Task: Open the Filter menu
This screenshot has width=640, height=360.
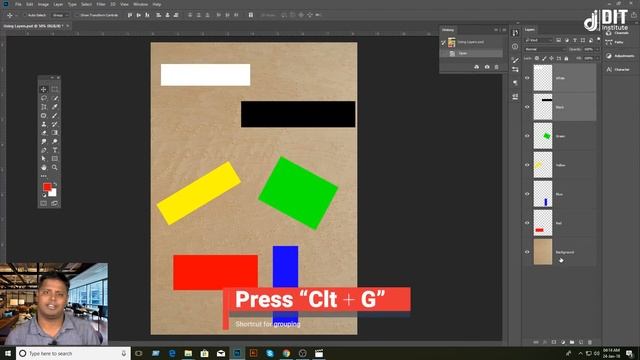Action: [x=101, y=4]
